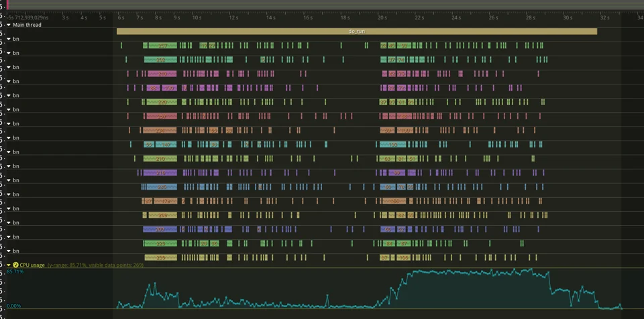644x319 pixels.
Task: Click the -5s 712,939,029ns ruler label
Action: tap(28, 17)
